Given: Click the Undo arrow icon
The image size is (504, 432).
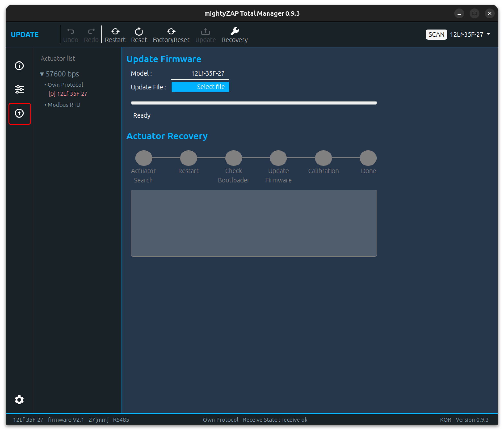Looking at the screenshot, I should point(71,31).
